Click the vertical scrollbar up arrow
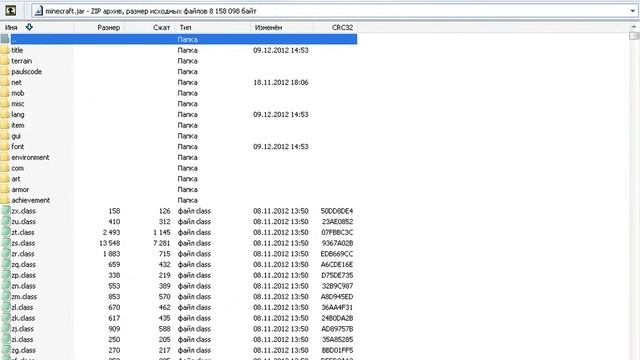The image size is (640, 360). (634, 27)
